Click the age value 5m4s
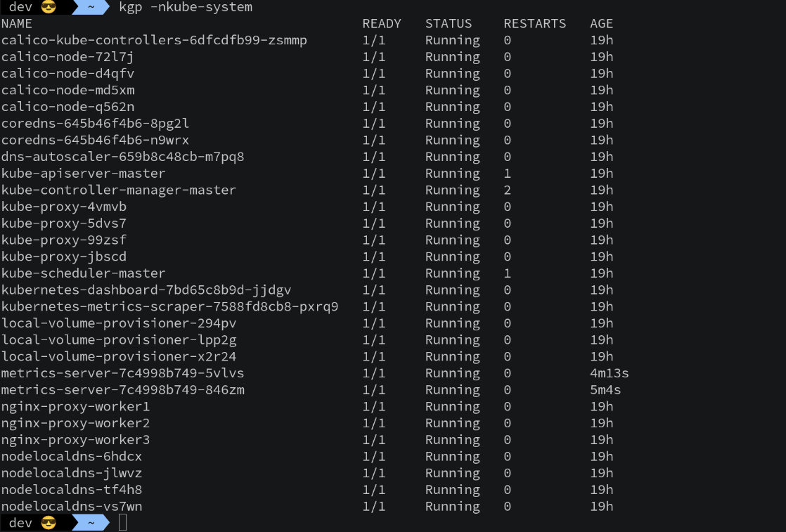 (605, 390)
